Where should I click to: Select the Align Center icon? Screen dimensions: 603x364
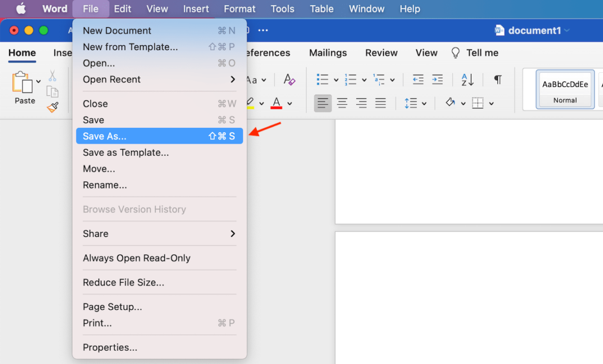(342, 103)
